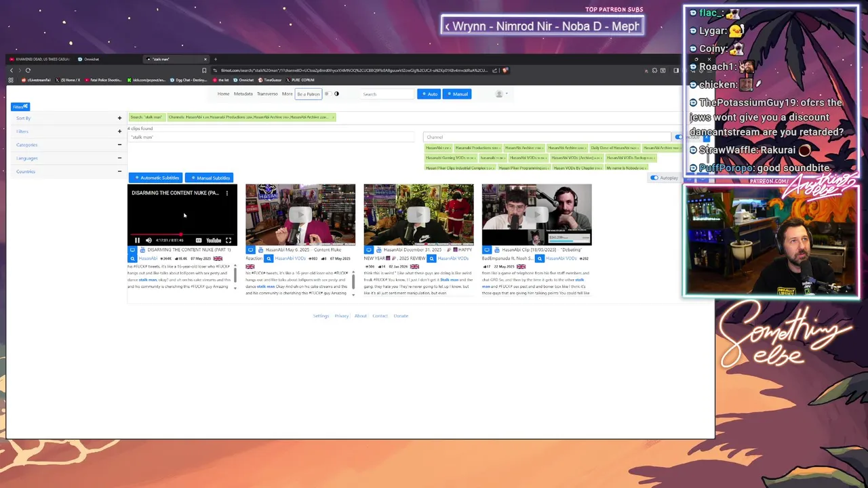Click the contrast half-circle icon in navbar
This screenshot has width=868, height=488.
(336, 94)
